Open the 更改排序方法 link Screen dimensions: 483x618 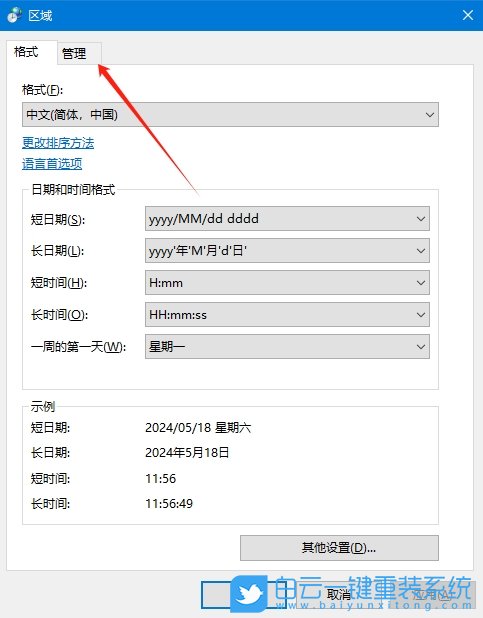click(x=58, y=143)
